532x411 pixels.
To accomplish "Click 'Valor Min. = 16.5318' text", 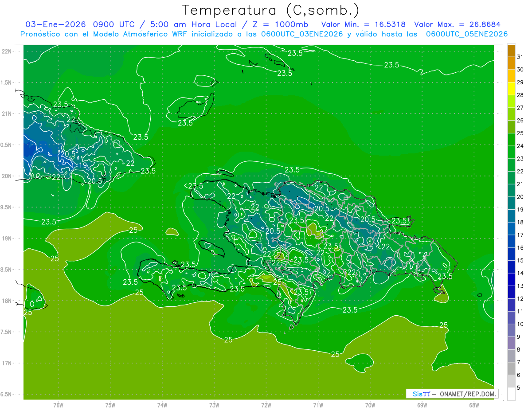I will click(364, 24).
